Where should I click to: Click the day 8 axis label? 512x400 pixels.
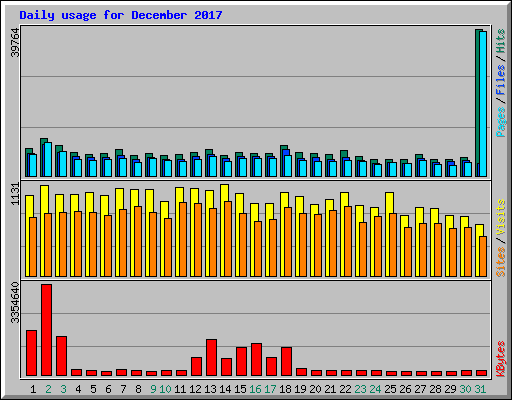(138, 389)
